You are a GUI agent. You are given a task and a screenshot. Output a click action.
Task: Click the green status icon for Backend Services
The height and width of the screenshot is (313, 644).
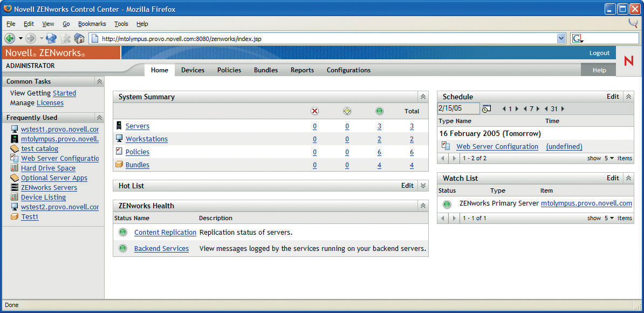[122, 248]
